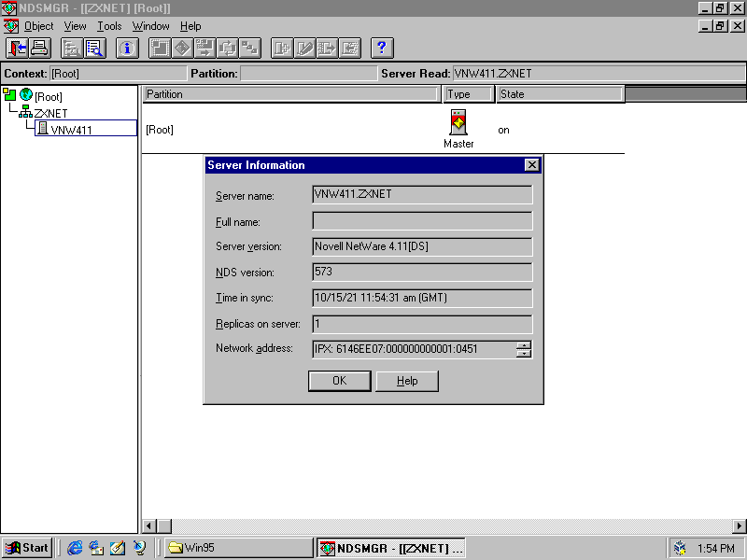Screen dimensions: 747x560
Task: Click the Replicas on server field
Action: click(422, 324)
